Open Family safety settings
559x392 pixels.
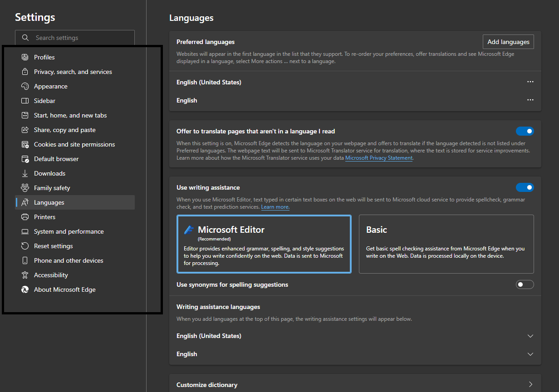click(75, 188)
